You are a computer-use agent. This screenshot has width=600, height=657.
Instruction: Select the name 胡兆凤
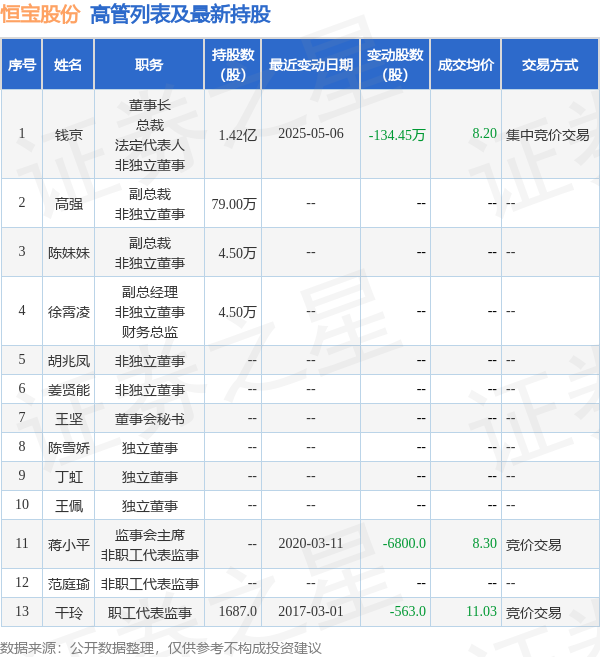coord(69,361)
